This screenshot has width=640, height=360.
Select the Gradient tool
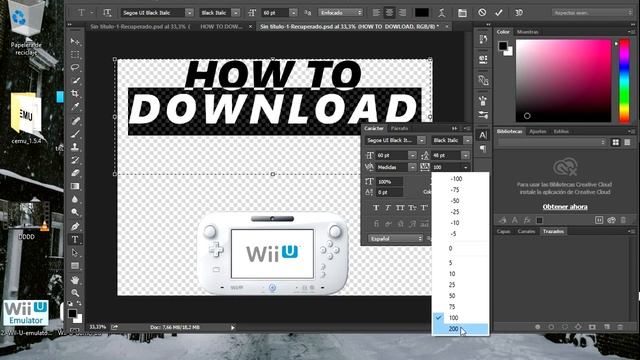click(75, 186)
